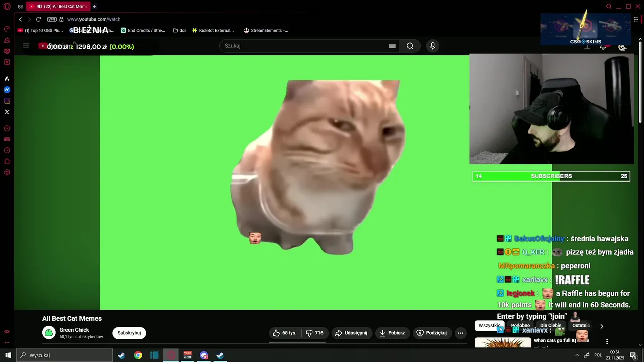Click the Windows Wyszukaj search box
This screenshot has width=644, height=362.
coord(64,355)
